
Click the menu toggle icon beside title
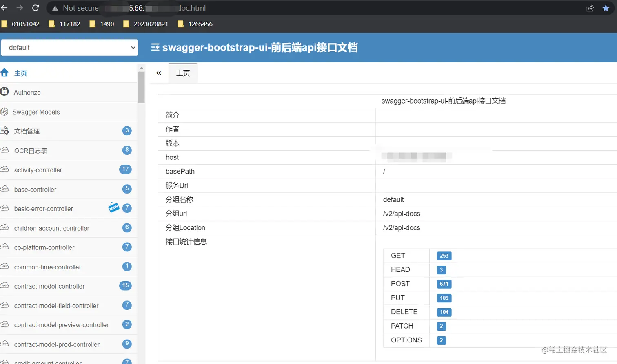click(x=155, y=48)
